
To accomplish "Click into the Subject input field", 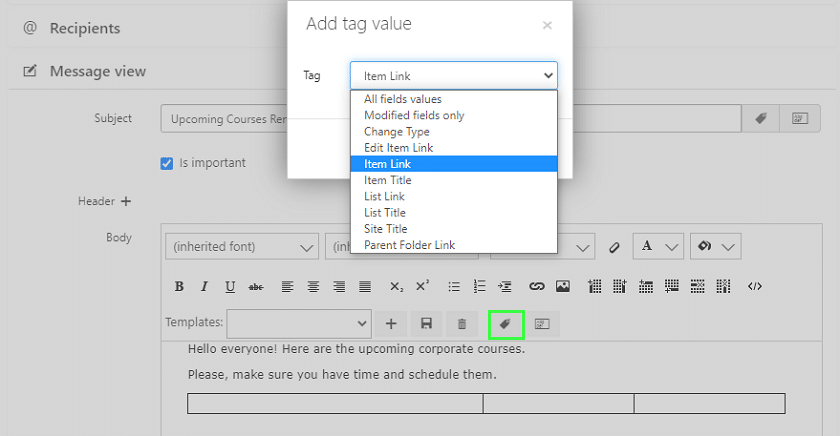I will click(451, 118).
